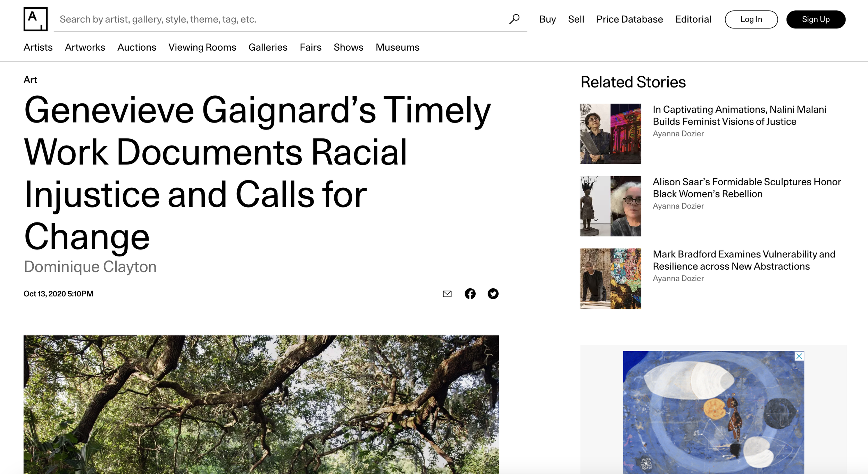Click Ayanna Dozier under Saar story
Viewport: 868px width, 474px height.
pos(678,206)
